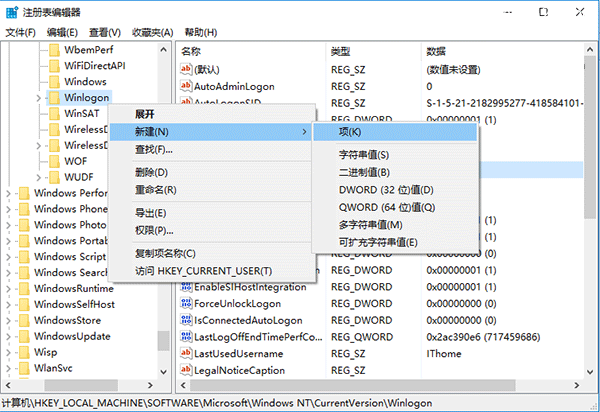
Task: Expand the WindowsRuntime tree node arrow
Action: 8,289
